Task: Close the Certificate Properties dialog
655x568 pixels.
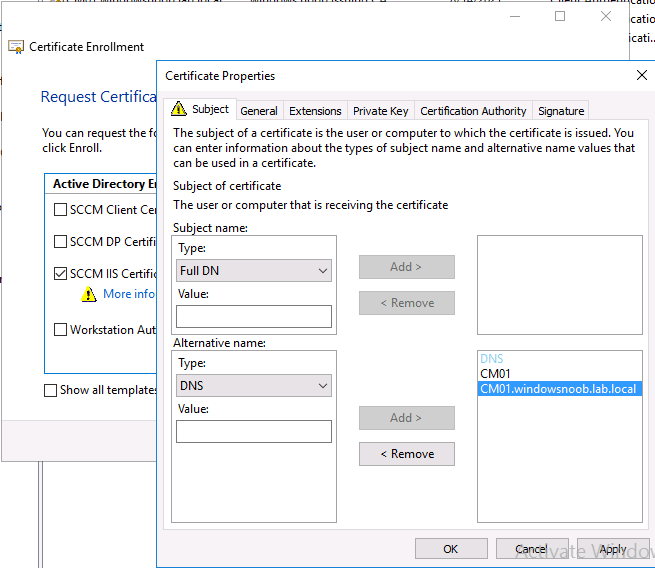Action: (x=642, y=75)
